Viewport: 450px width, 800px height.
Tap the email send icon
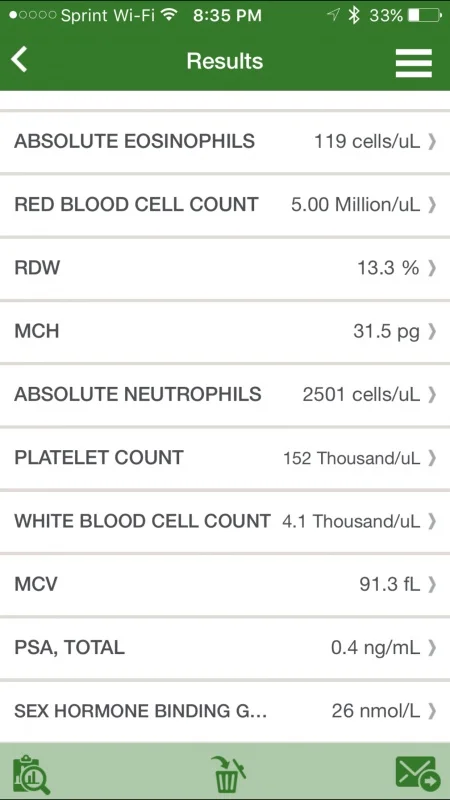[418, 773]
